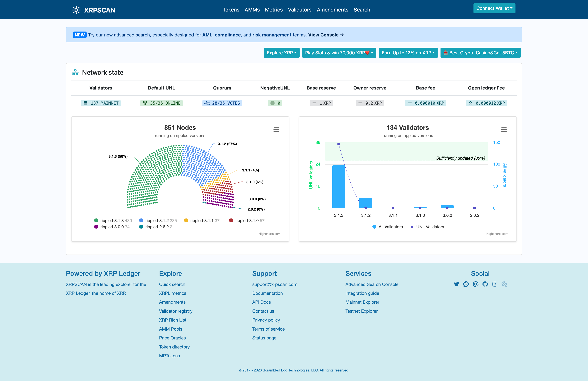Open the Twitter social icon
Image resolution: width=588 pixels, height=381 pixels.
(x=456, y=284)
